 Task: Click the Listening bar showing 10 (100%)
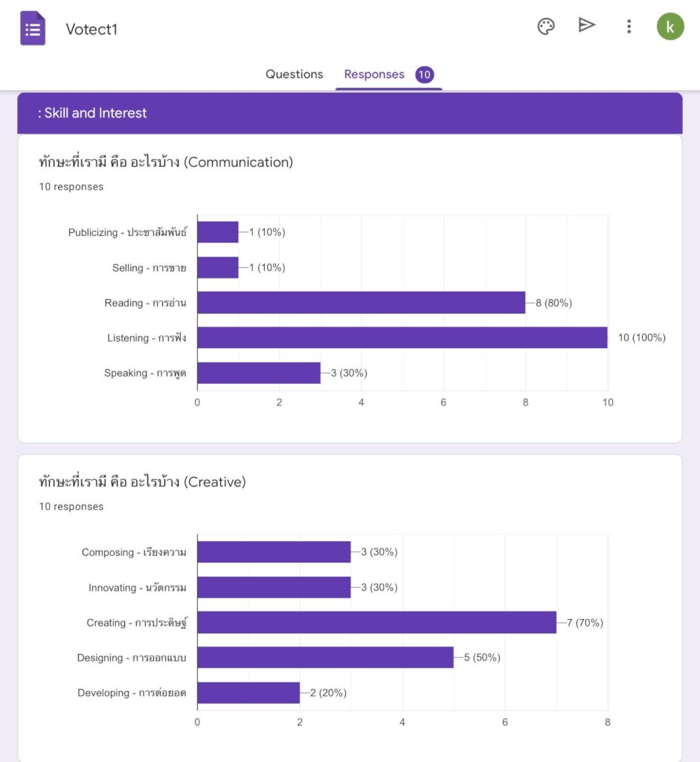[x=402, y=338]
